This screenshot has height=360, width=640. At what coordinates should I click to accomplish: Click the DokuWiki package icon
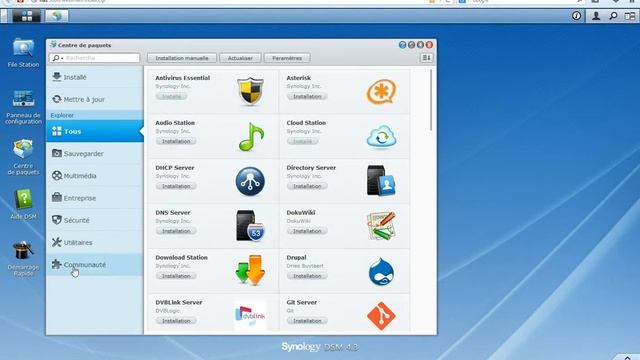[381, 226]
